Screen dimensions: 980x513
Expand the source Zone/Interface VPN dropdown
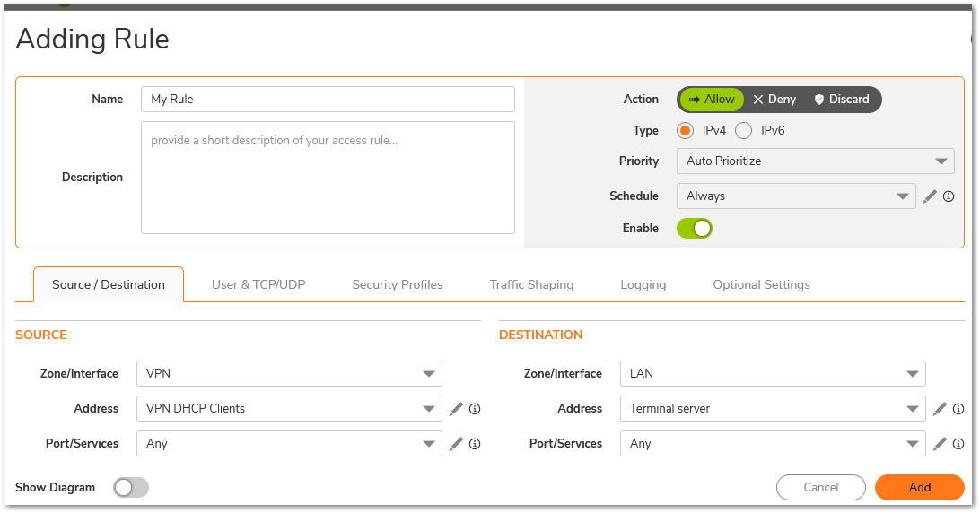click(x=289, y=374)
